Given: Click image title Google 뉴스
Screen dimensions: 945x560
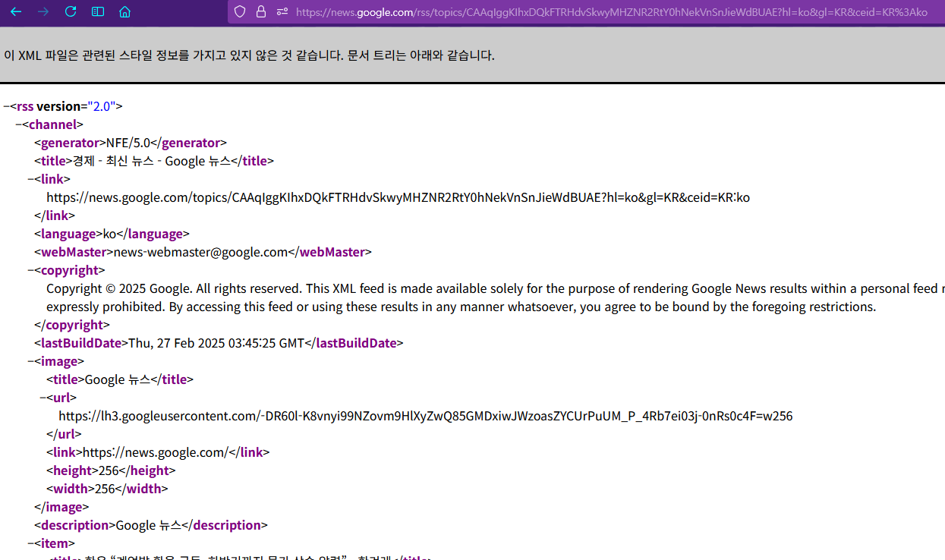Looking at the screenshot, I should point(118,379).
